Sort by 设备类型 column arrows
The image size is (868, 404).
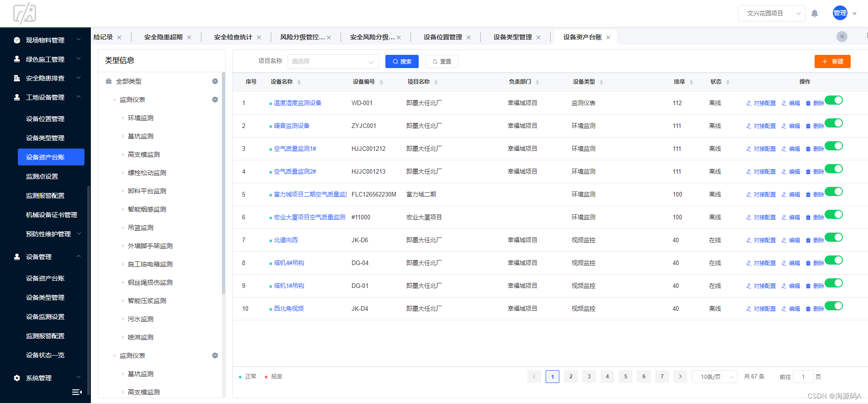pyautogui.click(x=601, y=82)
